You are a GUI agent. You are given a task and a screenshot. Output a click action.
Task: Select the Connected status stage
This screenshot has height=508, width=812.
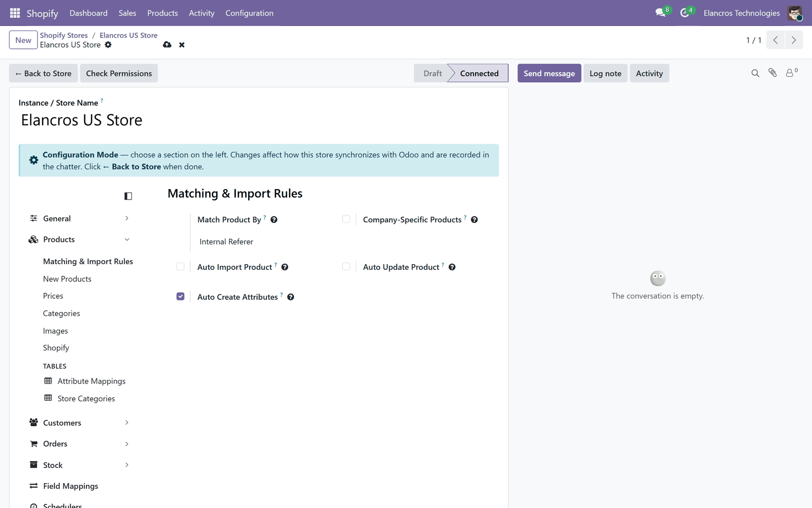(x=479, y=73)
